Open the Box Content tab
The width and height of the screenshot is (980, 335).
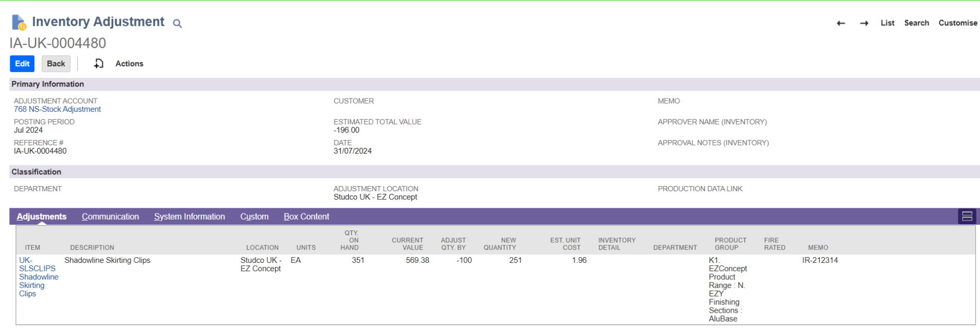pos(306,216)
